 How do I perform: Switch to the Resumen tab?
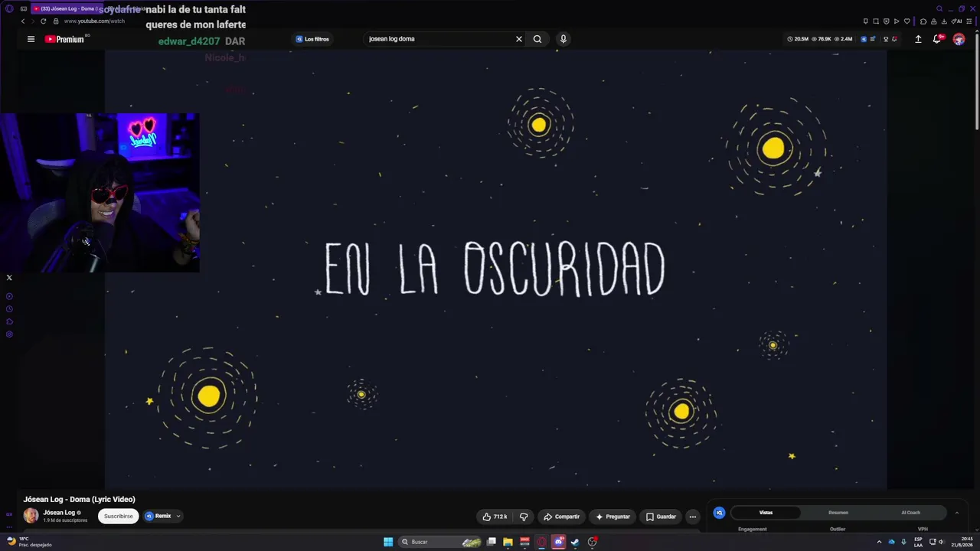pyautogui.click(x=838, y=513)
